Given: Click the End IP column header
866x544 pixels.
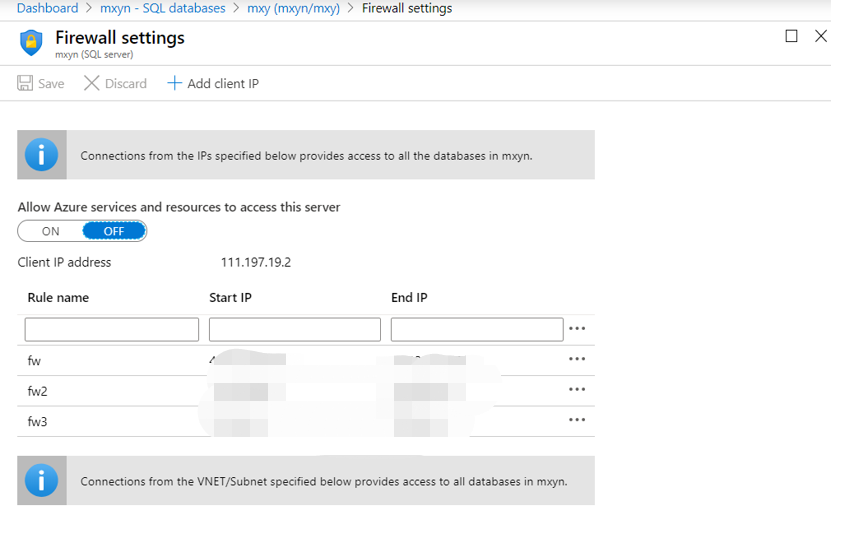Looking at the screenshot, I should point(409,298).
